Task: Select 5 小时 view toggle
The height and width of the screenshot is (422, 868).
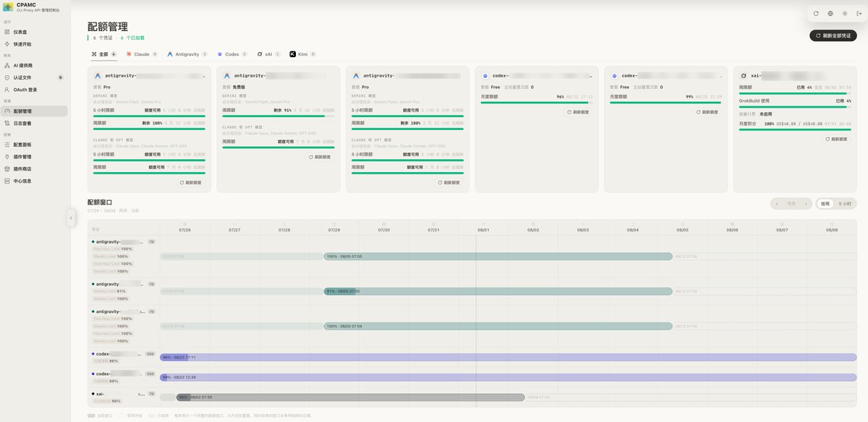Action: click(x=845, y=204)
